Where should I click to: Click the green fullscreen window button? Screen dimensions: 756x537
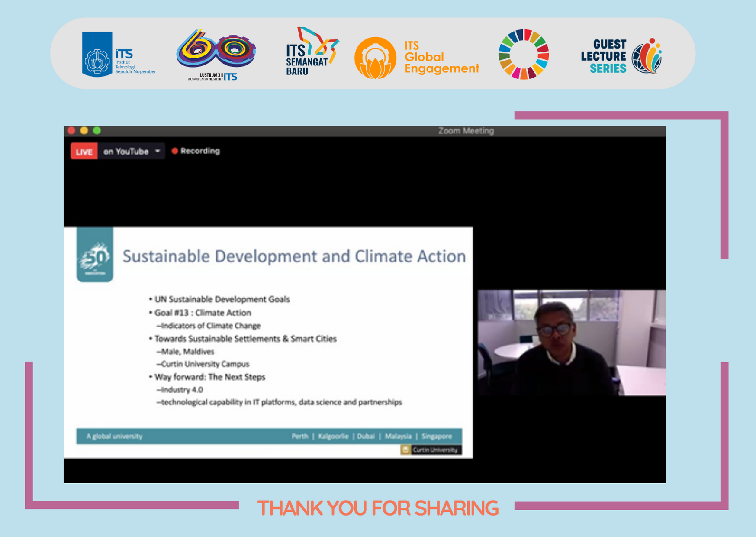click(x=97, y=131)
